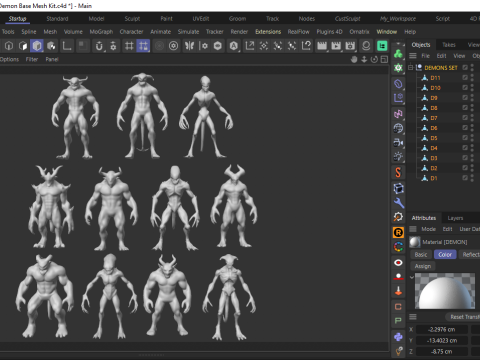Click the circled dot target icon
This screenshot has height=360, width=480.
coord(173,46)
